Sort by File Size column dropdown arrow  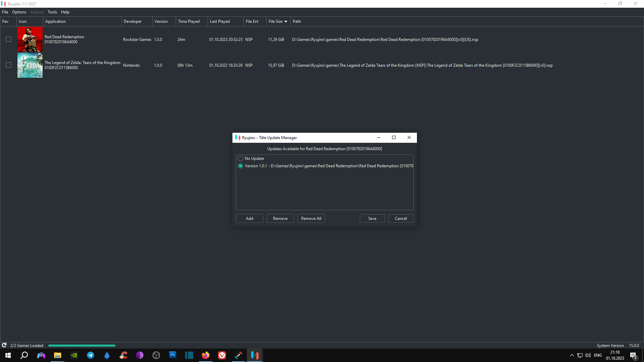(286, 21)
